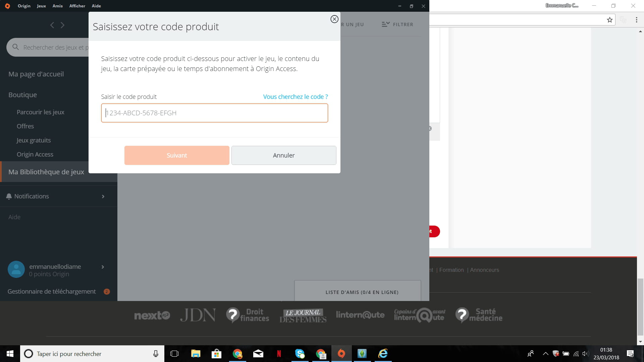Open Microsoft Store from the taskbar

point(216,354)
